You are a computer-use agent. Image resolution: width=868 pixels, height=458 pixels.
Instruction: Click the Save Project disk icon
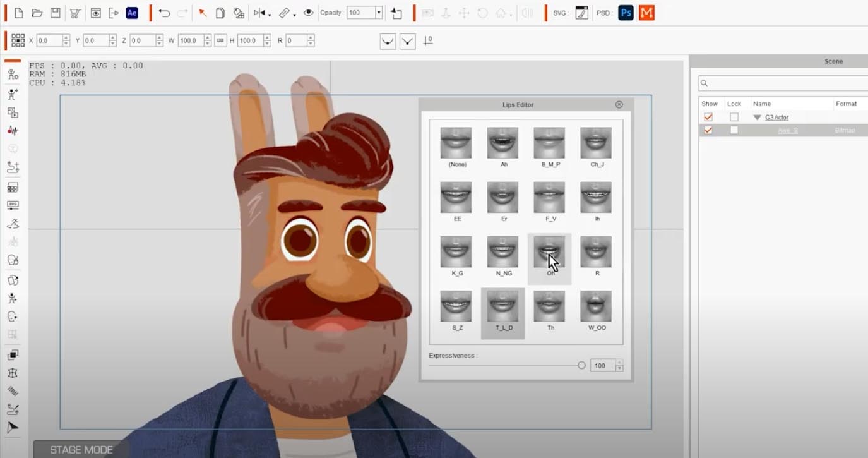(x=56, y=13)
